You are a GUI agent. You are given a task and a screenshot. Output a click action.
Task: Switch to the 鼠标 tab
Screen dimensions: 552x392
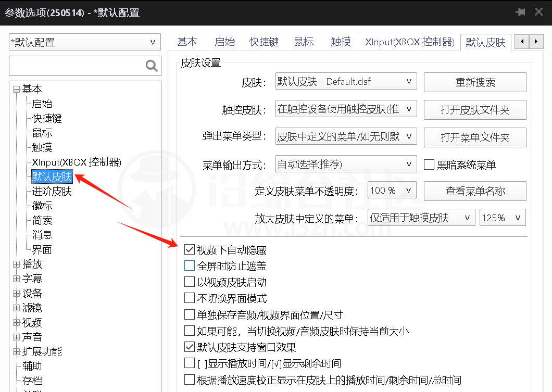pyautogui.click(x=303, y=42)
